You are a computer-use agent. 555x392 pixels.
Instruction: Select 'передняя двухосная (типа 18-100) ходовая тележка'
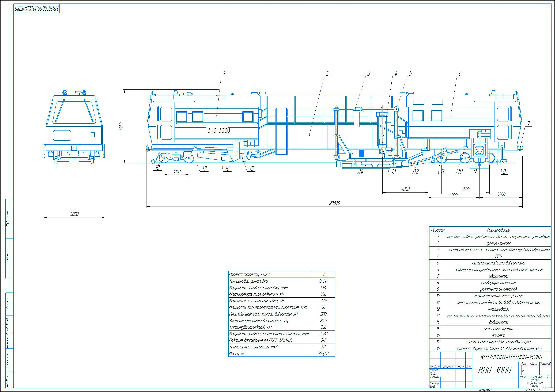point(499,348)
